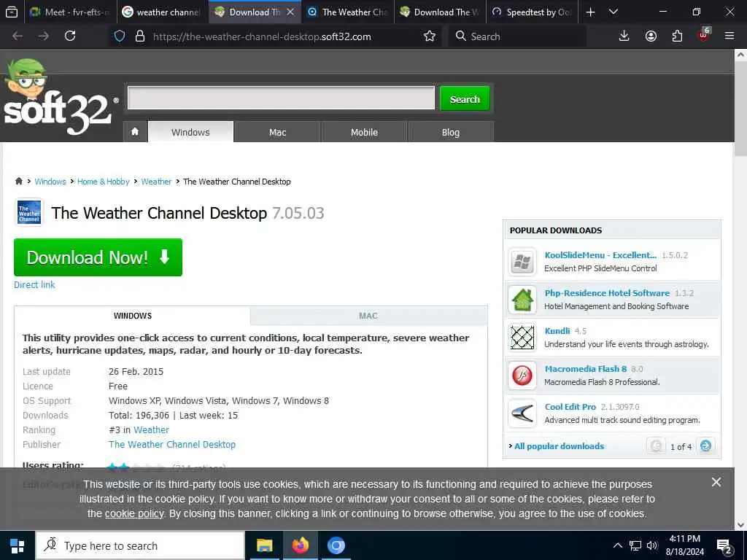The width and height of the screenshot is (747, 560).
Task: Open the KoolSlideMenu download link
Action: (600, 255)
